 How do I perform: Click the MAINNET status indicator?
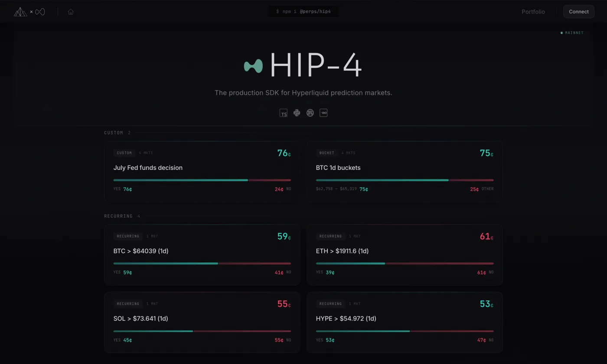pos(572,33)
